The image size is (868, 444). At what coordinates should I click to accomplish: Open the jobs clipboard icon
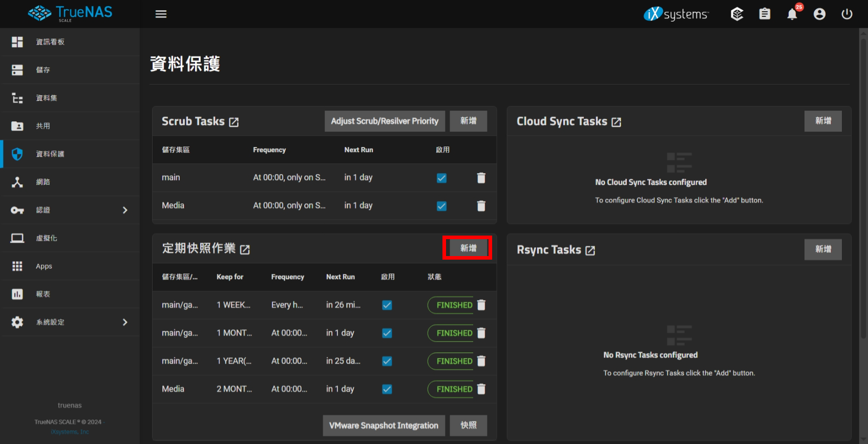pyautogui.click(x=765, y=14)
